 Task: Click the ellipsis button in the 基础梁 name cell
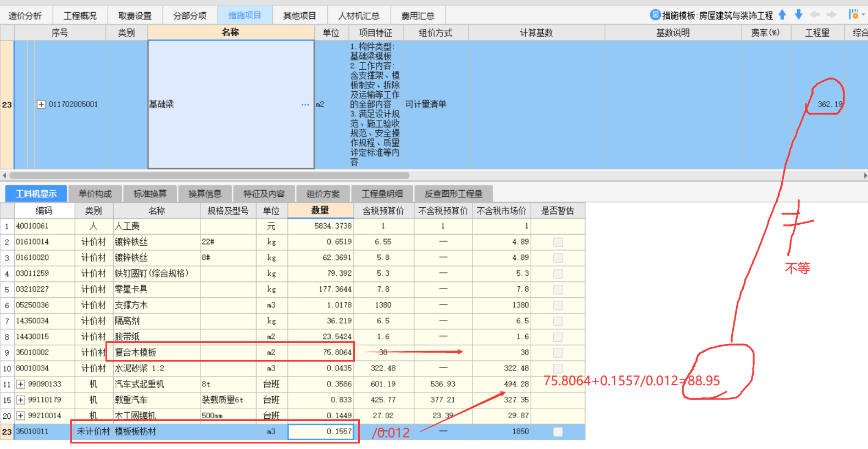pos(305,104)
